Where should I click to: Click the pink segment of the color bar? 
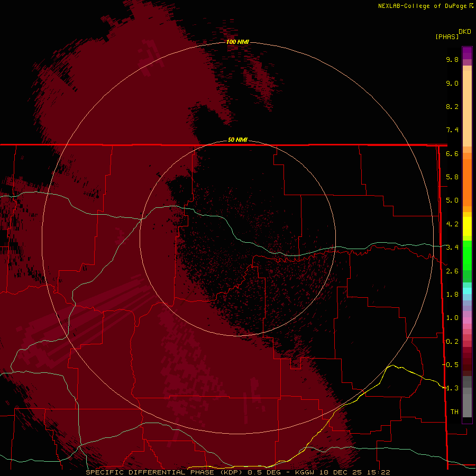pyautogui.click(x=467, y=321)
